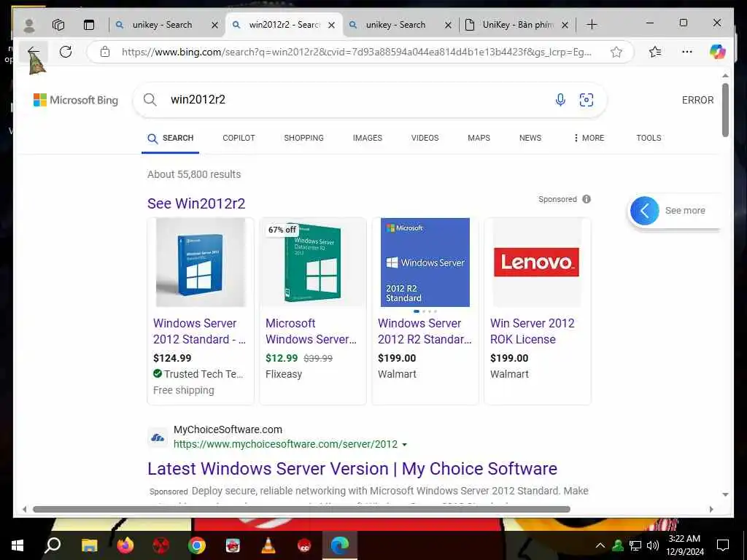Open the SHOPPING search tab
The image size is (747, 560).
tap(303, 138)
